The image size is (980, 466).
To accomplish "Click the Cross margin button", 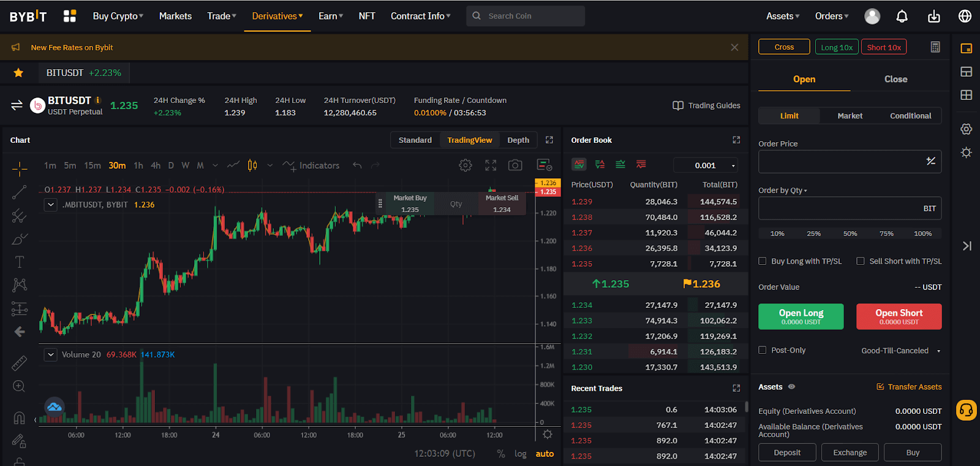I will click(784, 47).
